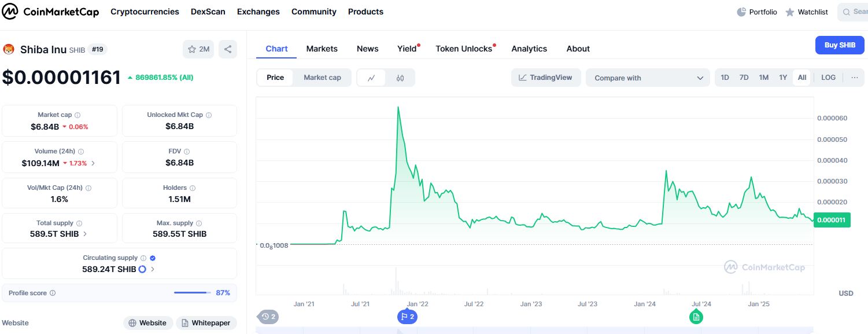Select the Market cap chart toggle

click(x=322, y=78)
